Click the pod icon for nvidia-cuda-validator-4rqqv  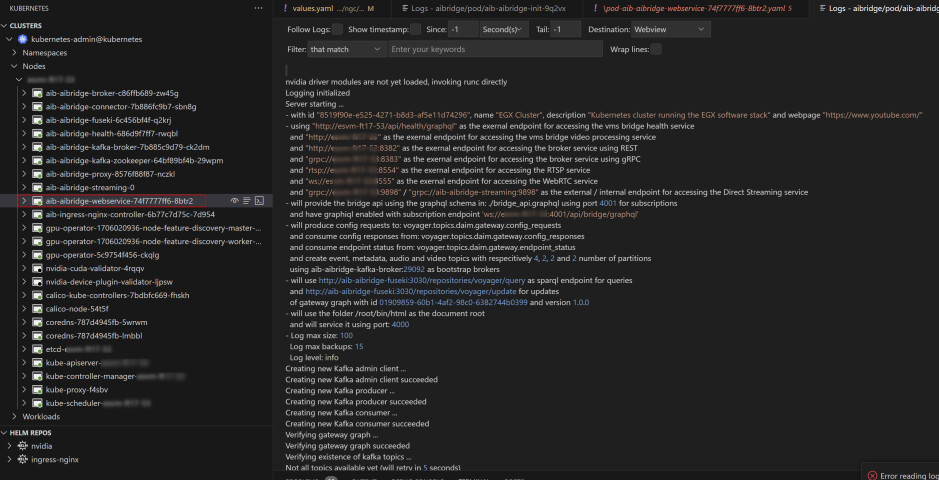(x=37, y=268)
